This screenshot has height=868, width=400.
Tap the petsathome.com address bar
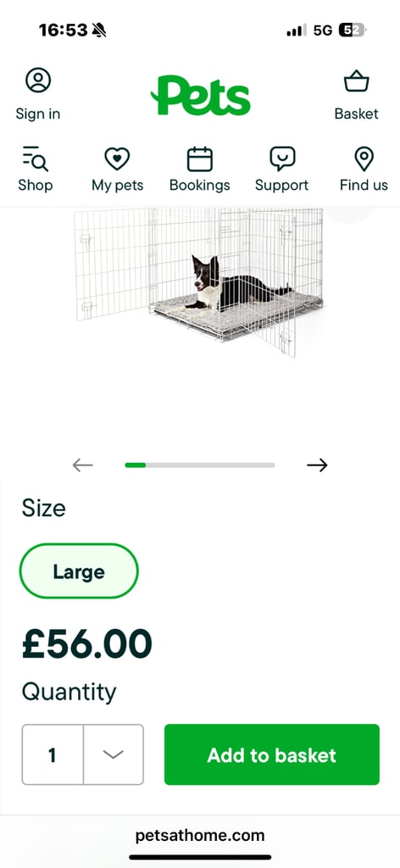[200, 835]
